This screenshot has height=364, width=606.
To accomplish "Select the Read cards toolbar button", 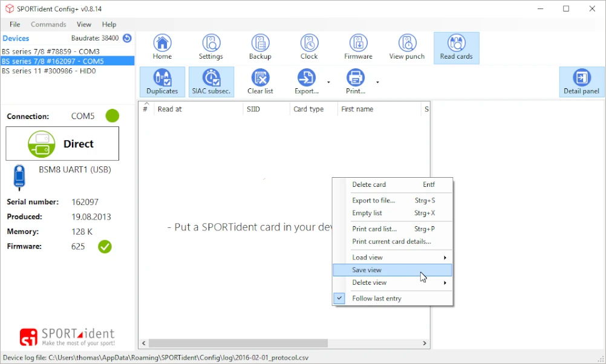I will [x=457, y=48].
